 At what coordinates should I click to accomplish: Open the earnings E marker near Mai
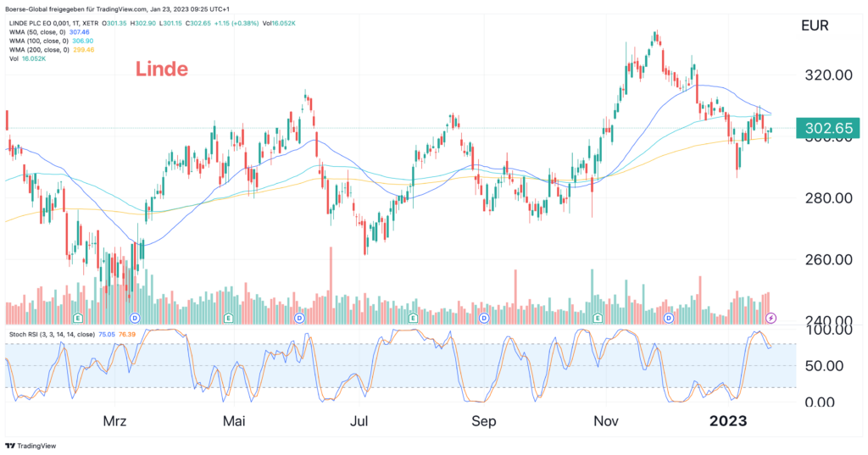tap(228, 319)
